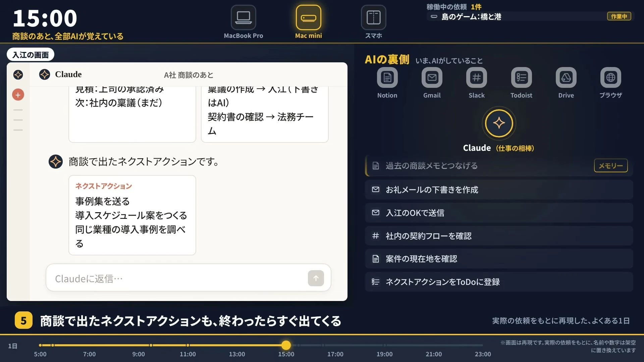Click the central Claude star circle
The image size is (644, 362).
tap(499, 123)
